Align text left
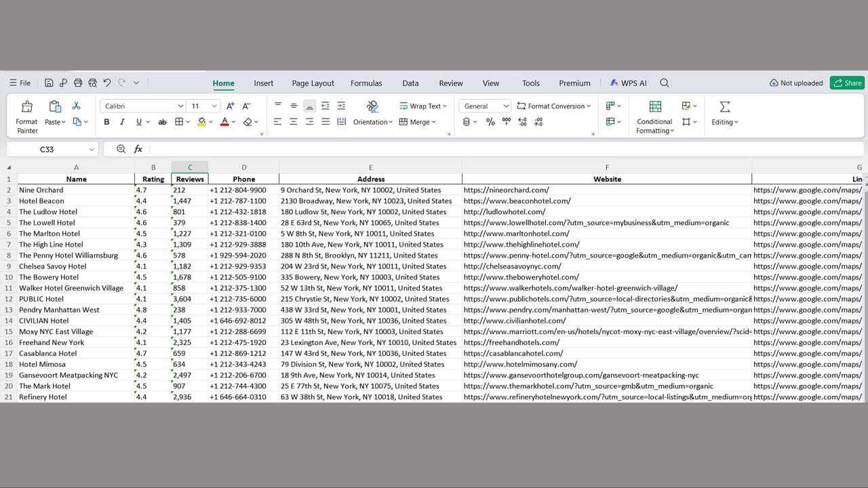Image resolution: width=868 pixels, height=488 pixels. coord(278,122)
